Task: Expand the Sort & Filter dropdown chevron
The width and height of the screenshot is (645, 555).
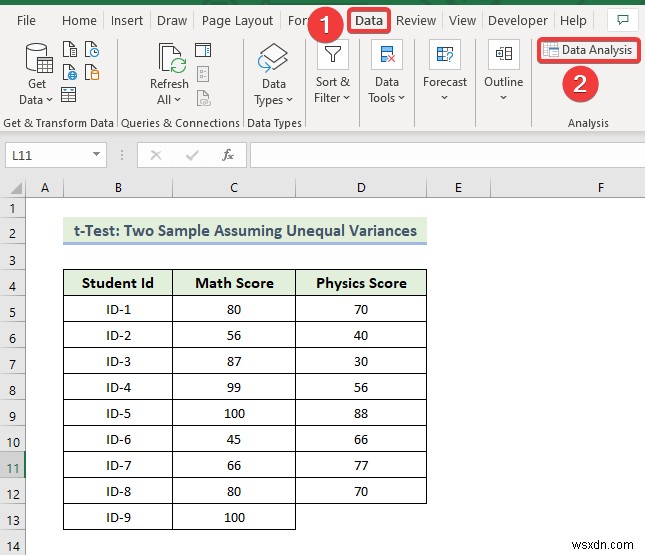Action: click(x=346, y=98)
